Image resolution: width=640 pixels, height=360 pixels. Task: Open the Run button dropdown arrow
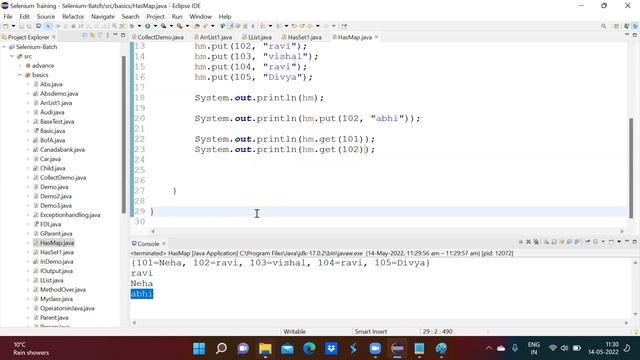pos(155,26)
